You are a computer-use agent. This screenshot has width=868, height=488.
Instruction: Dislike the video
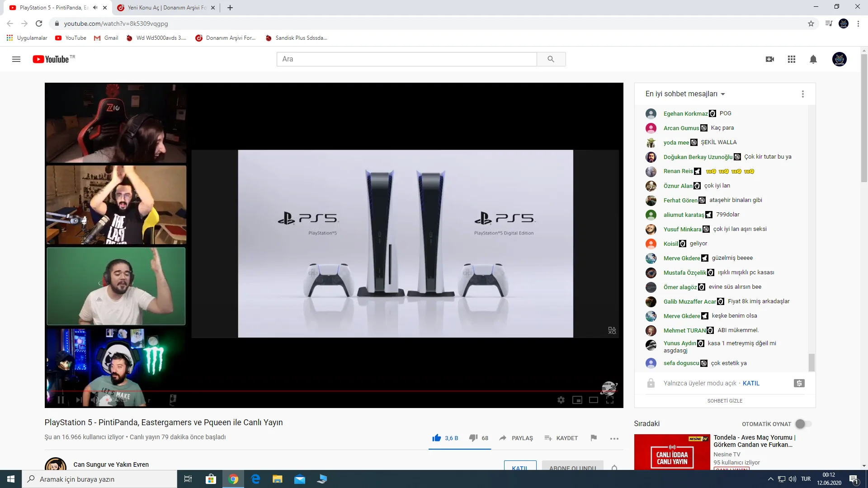point(473,438)
